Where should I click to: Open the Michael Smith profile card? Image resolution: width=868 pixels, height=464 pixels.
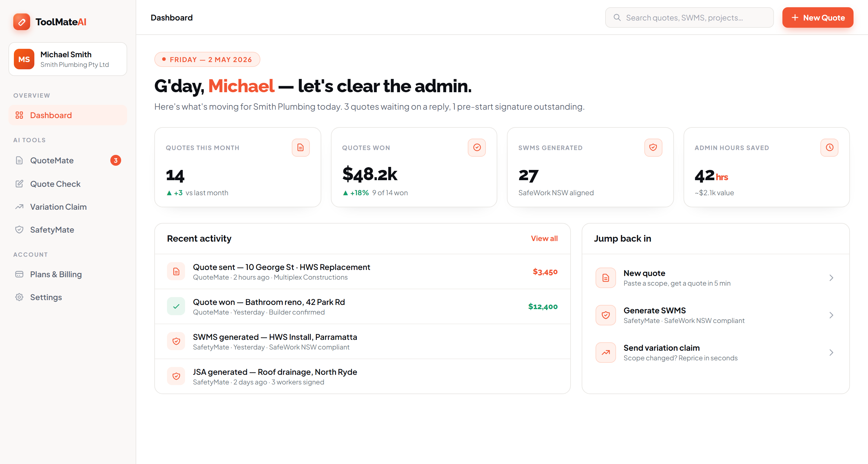click(68, 59)
